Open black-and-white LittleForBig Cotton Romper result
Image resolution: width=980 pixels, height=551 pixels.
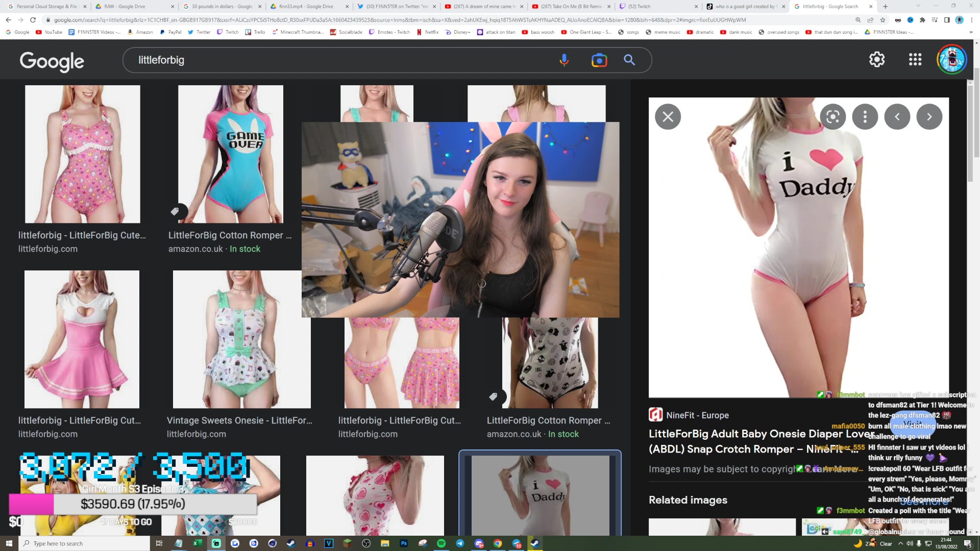(x=550, y=363)
